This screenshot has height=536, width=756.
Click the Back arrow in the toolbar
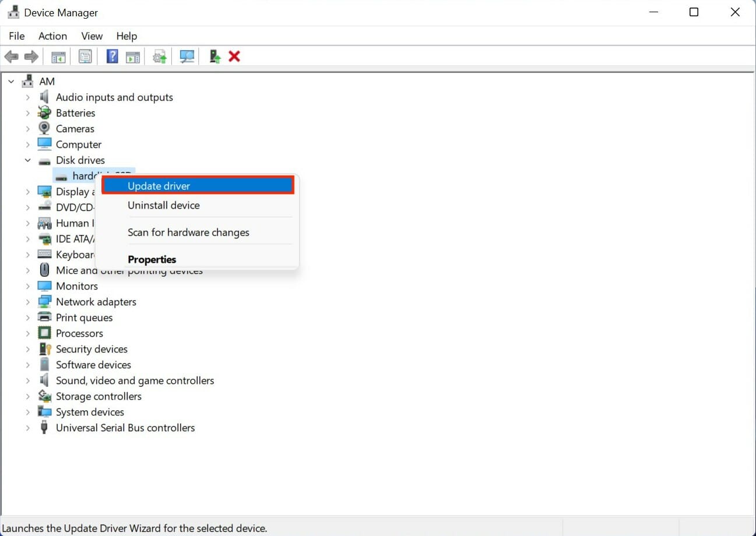point(12,57)
